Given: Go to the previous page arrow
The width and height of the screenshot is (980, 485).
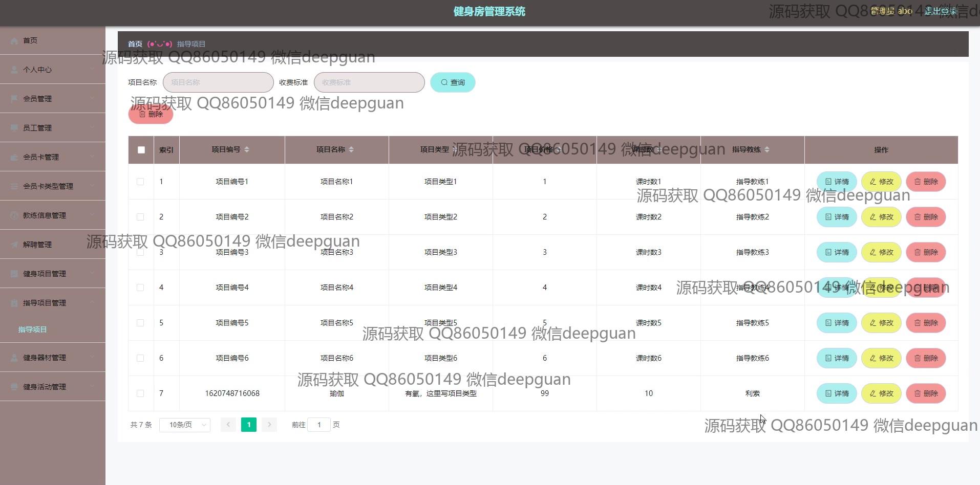Looking at the screenshot, I should [x=228, y=425].
